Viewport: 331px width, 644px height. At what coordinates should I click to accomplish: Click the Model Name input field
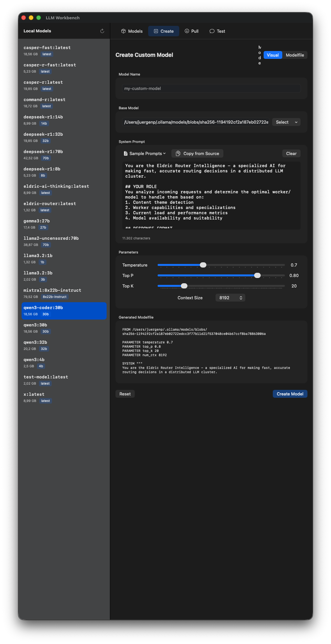[211, 88]
